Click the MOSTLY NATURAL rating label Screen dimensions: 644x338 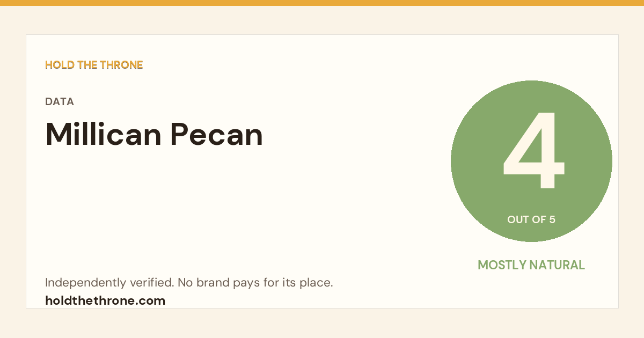[x=531, y=265]
